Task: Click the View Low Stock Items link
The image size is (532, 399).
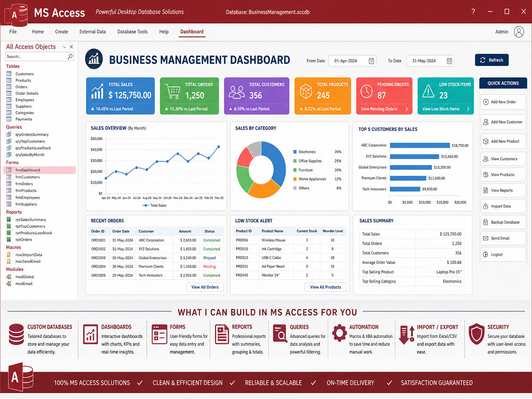Action: coord(446,109)
